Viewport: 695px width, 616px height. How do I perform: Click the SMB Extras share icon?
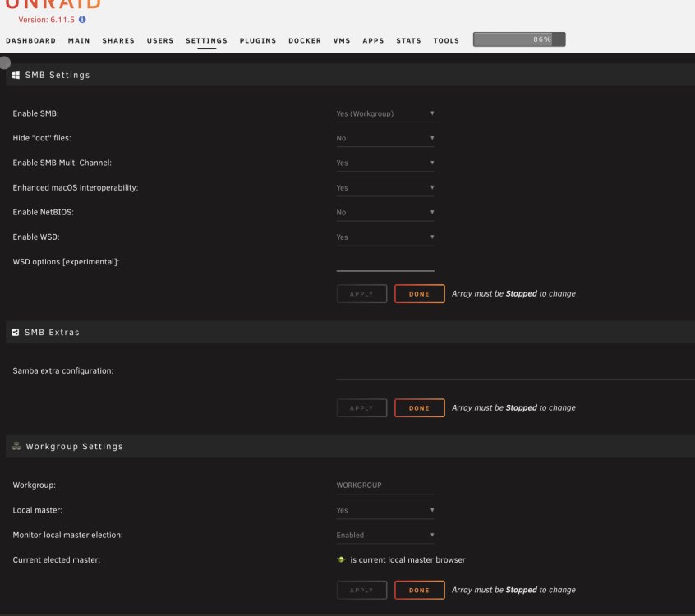[x=15, y=333]
